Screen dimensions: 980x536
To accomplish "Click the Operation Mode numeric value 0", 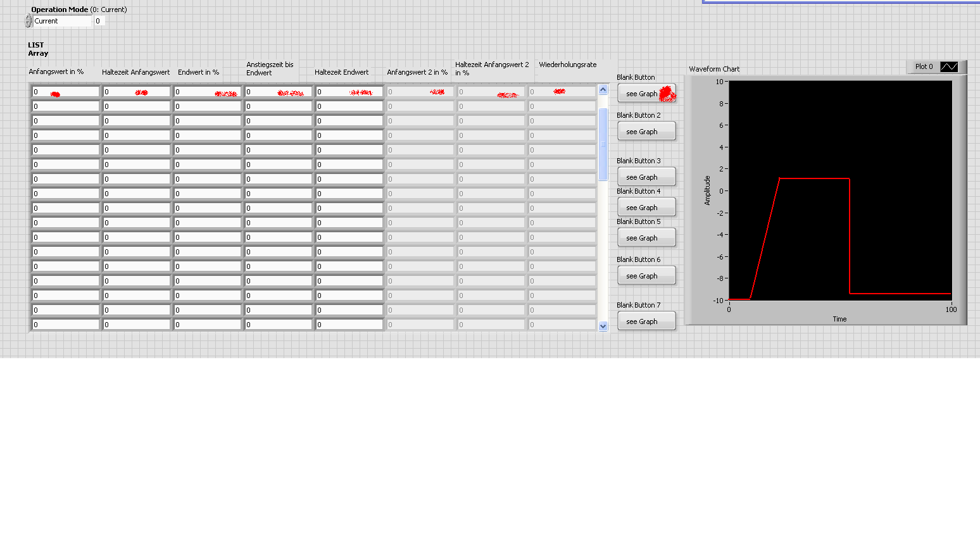I will pos(98,21).
